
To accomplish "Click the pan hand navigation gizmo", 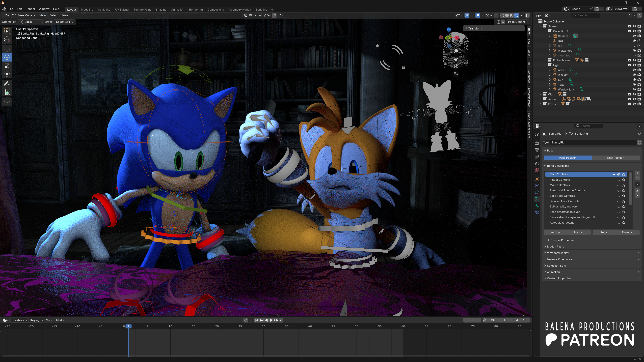I will [x=456, y=58].
